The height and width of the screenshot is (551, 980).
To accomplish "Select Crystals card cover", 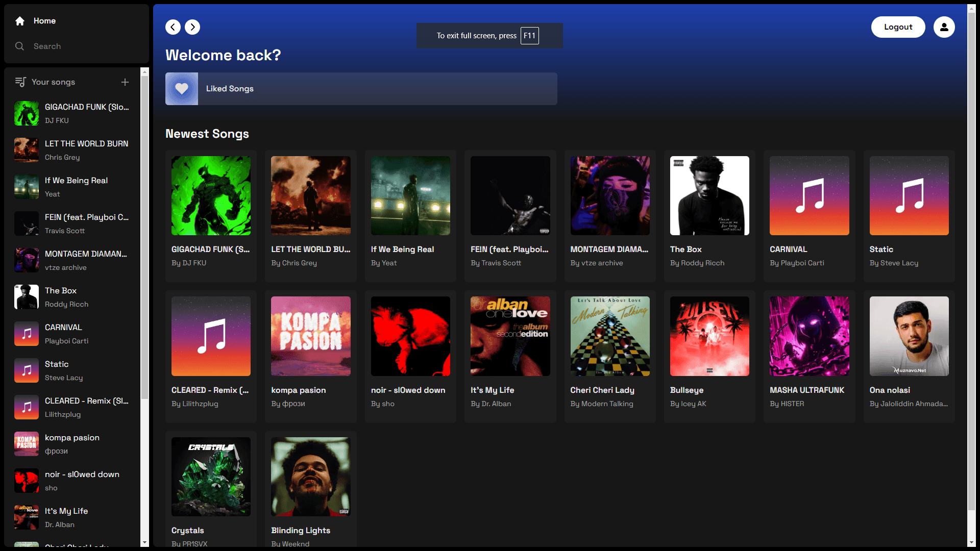I will 211,477.
